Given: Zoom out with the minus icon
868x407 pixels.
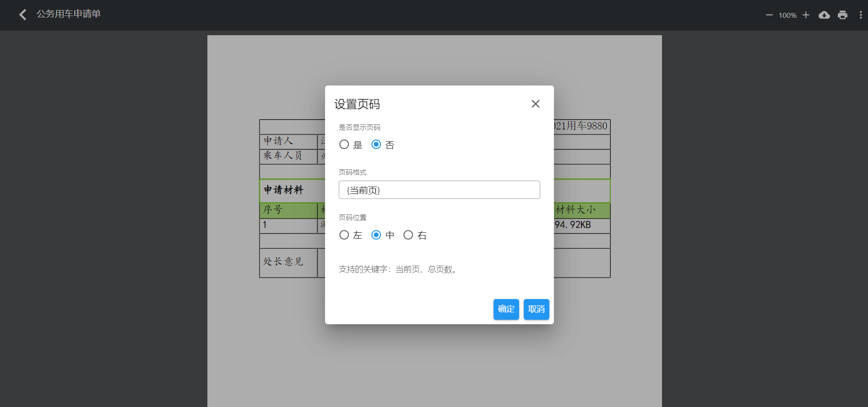Looking at the screenshot, I should 769,15.
